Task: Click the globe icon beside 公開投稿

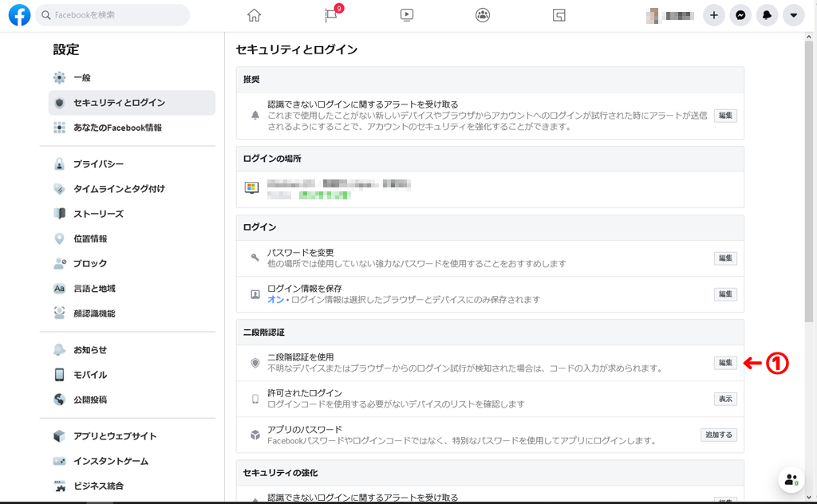Action: pos(59,400)
